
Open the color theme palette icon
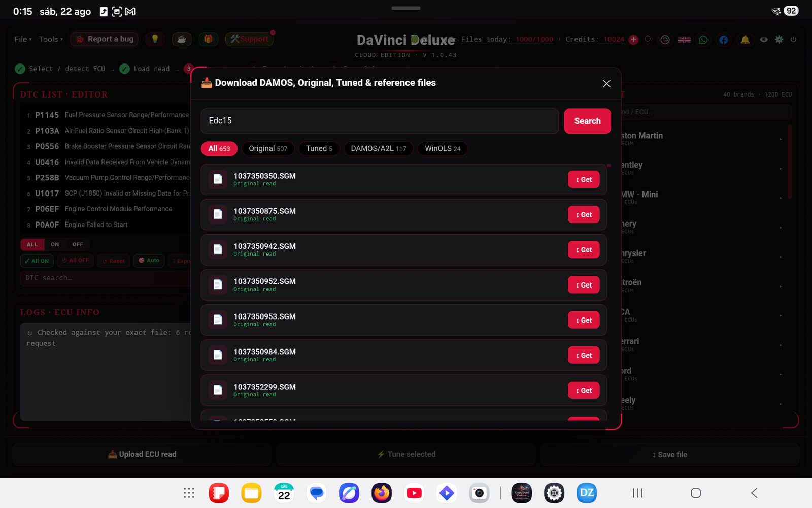tap(665, 39)
